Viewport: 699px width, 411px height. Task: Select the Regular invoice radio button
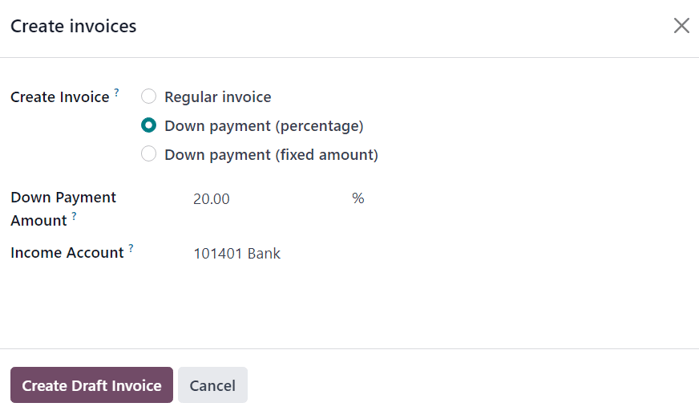pyautogui.click(x=149, y=97)
